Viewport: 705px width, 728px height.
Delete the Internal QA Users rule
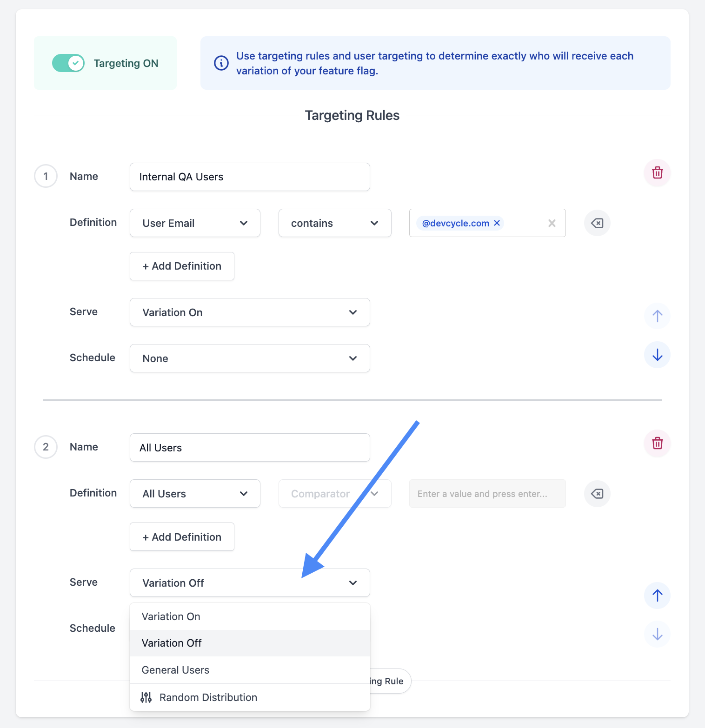click(657, 172)
